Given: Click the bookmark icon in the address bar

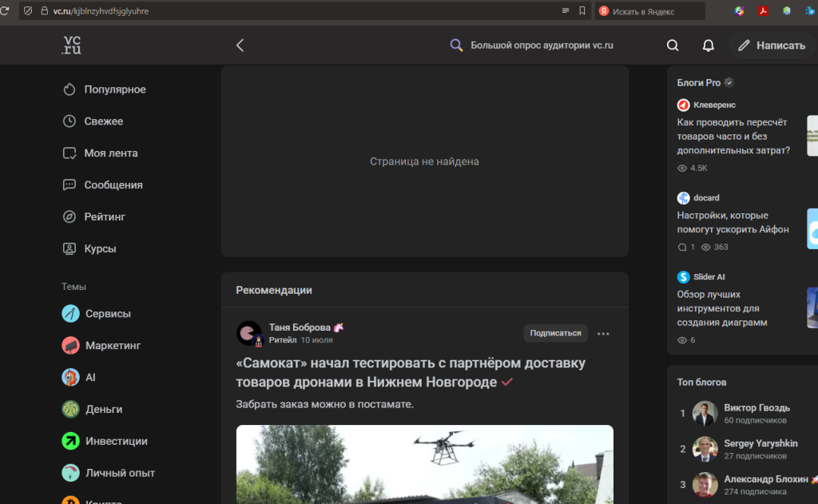Looking at the screenshot, I should tap(582, 11).
